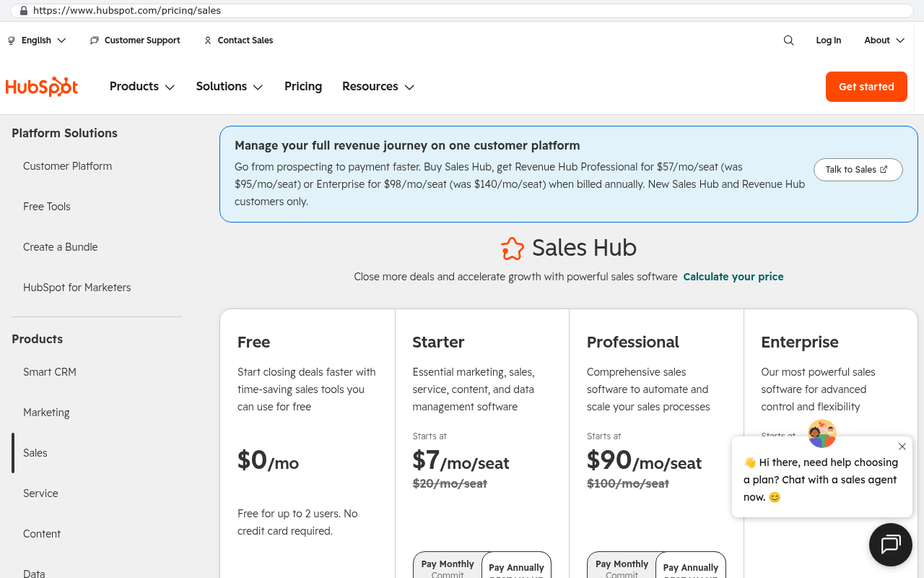The image size is (924, 578).
Task: Click the HubSpot logo
Action: click(x=42, y=87)
